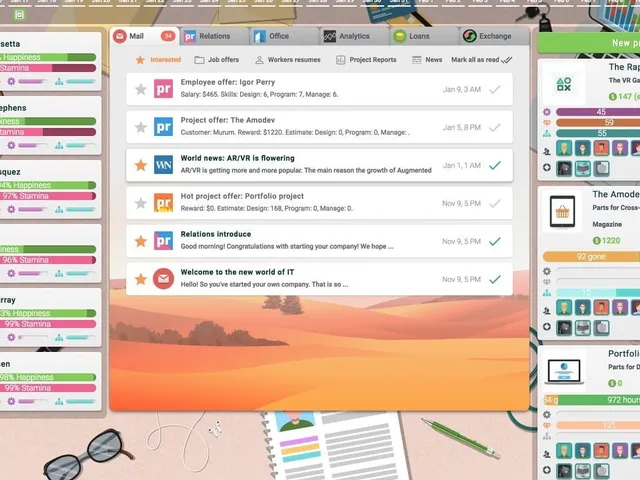Click the WN world news icon
This screenshot has width=640, height=480.
tap(163, 165)
